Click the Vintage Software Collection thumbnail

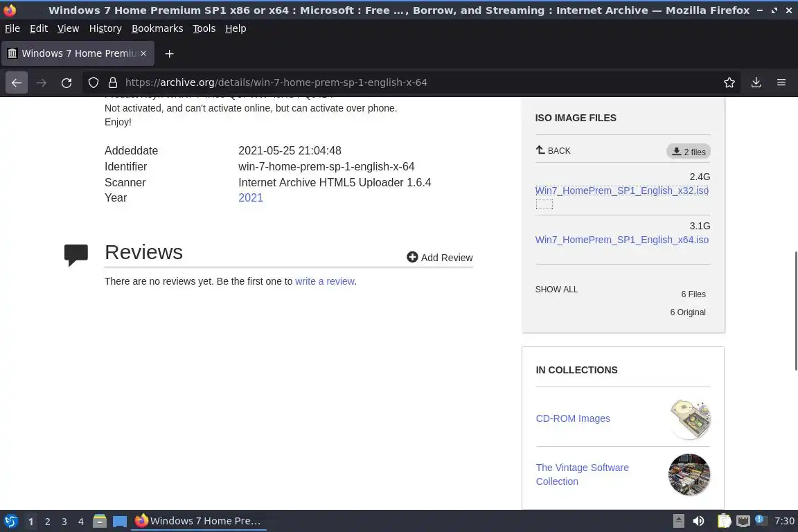tap(690, 475)
